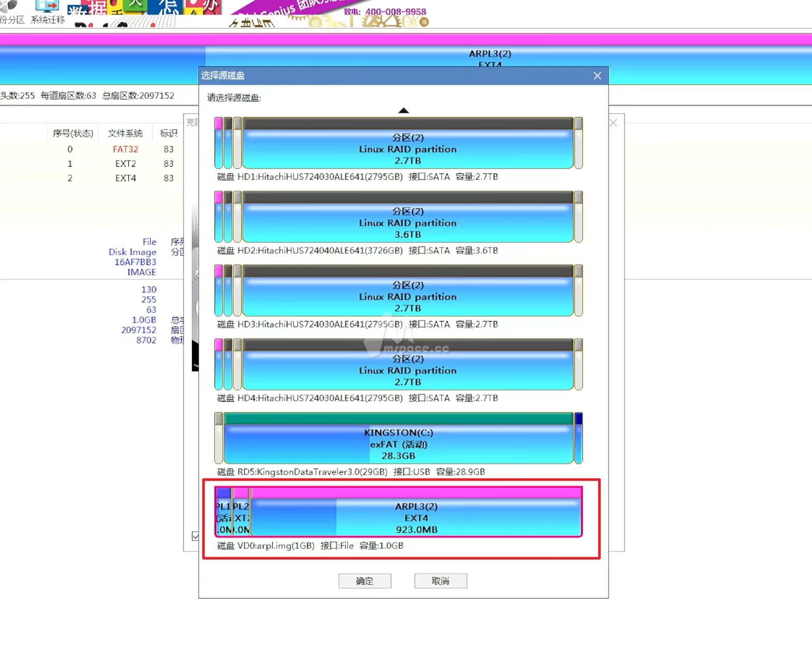The image size is (812, 671).
Task: Click the 标识 column header
Action: point(169,134)
